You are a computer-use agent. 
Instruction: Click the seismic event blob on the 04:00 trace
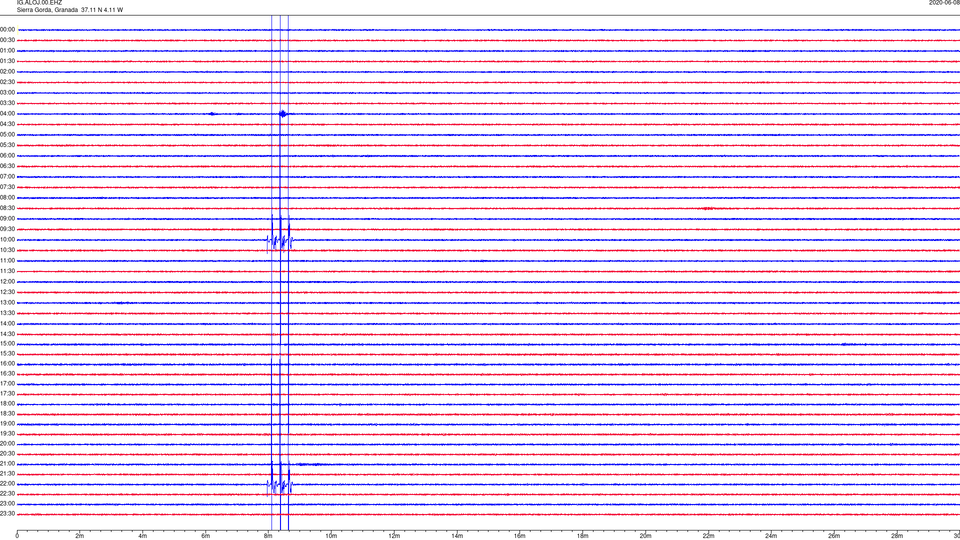pos(282,113)
